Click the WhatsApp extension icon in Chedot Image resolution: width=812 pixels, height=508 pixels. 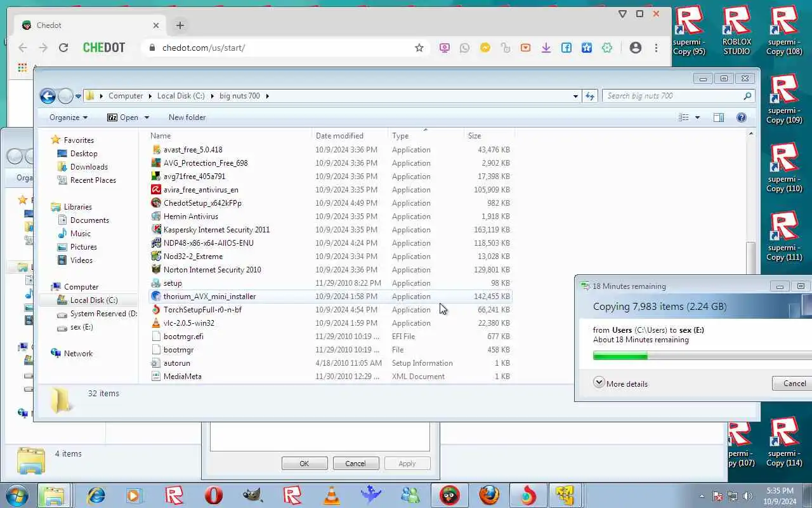click(465, 48)
